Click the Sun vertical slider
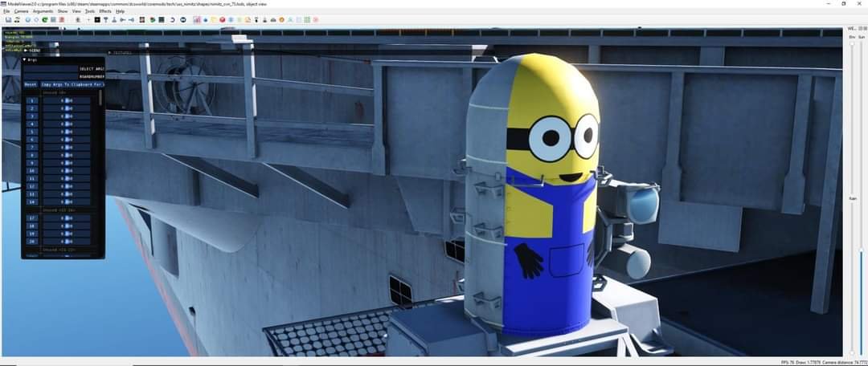The image size is (868, 366). pyautogui.click(x=862, y=197)
